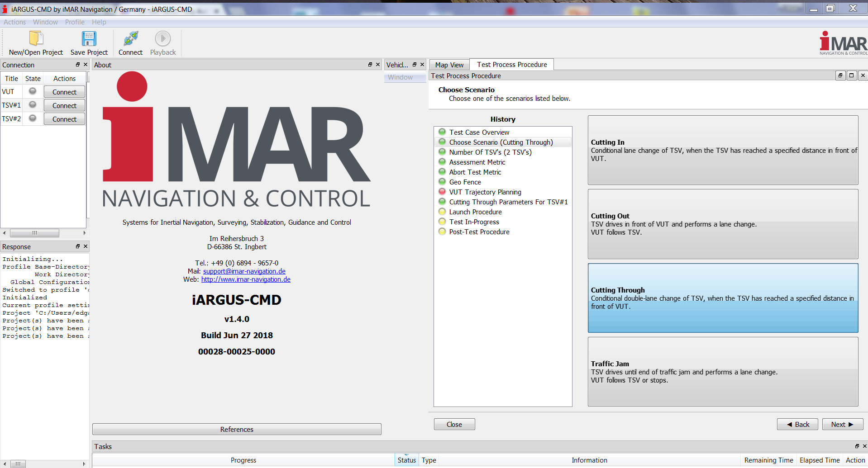Click the green Test Case Overview status dot
Screen dimensions: 868x468
click(442, 132)
